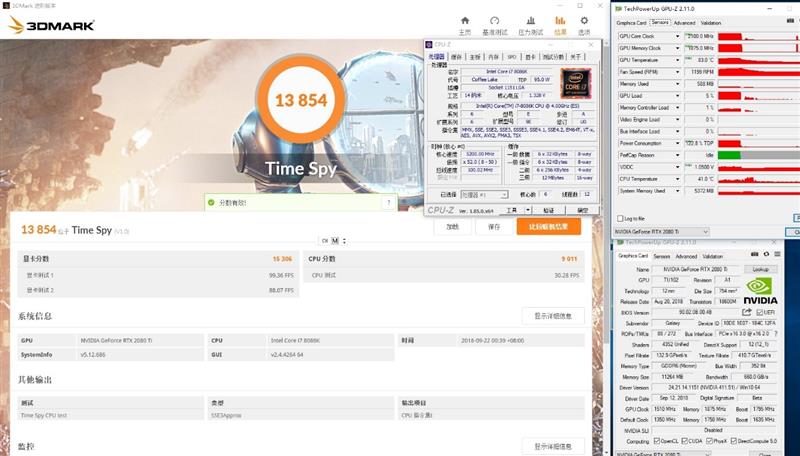Switch to the Validation tab in upper GPU-Z window
The height and width of the screenshot is (456, 800).
pos(711,23)
